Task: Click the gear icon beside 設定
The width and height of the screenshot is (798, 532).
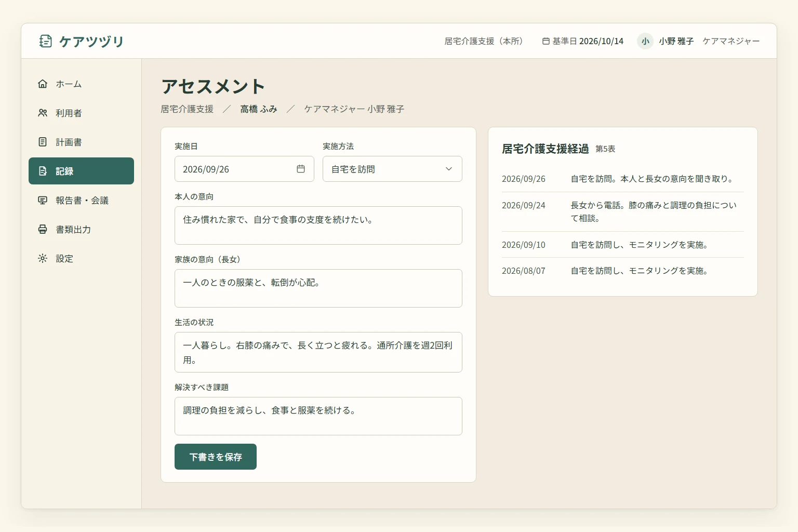Action: [43, 258]
